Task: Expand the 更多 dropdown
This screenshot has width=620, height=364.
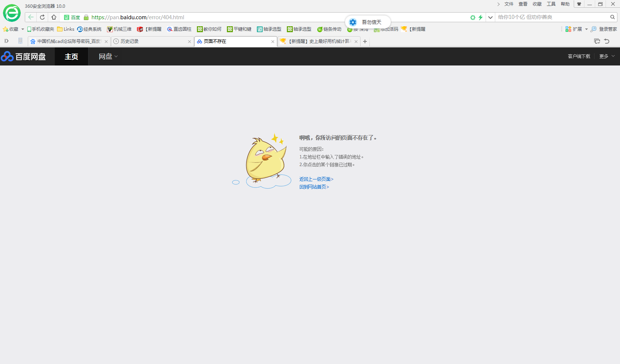Action: coord(607,56)
